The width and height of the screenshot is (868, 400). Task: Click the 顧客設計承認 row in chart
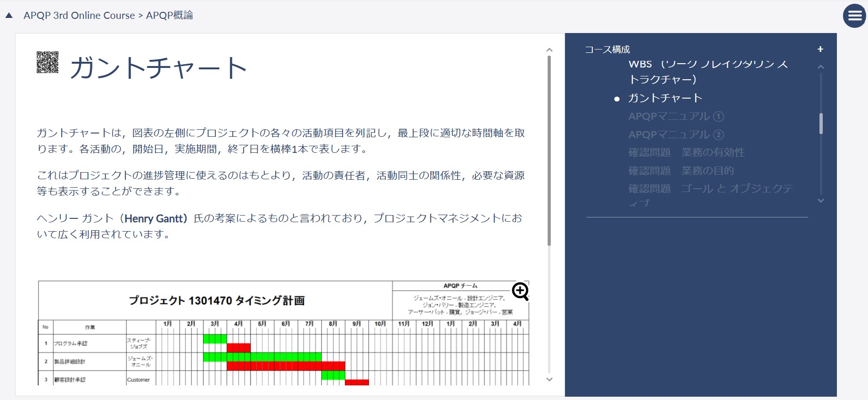coord(283,378)
